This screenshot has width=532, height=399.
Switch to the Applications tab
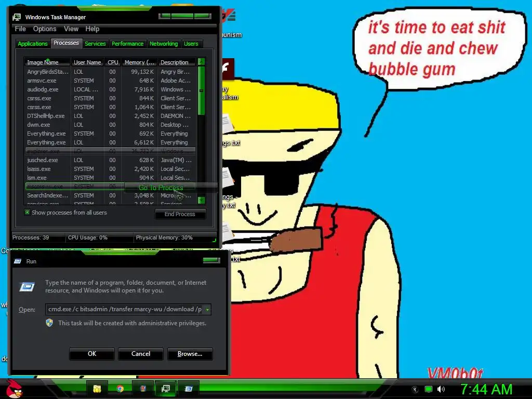(x=33, y=44)
